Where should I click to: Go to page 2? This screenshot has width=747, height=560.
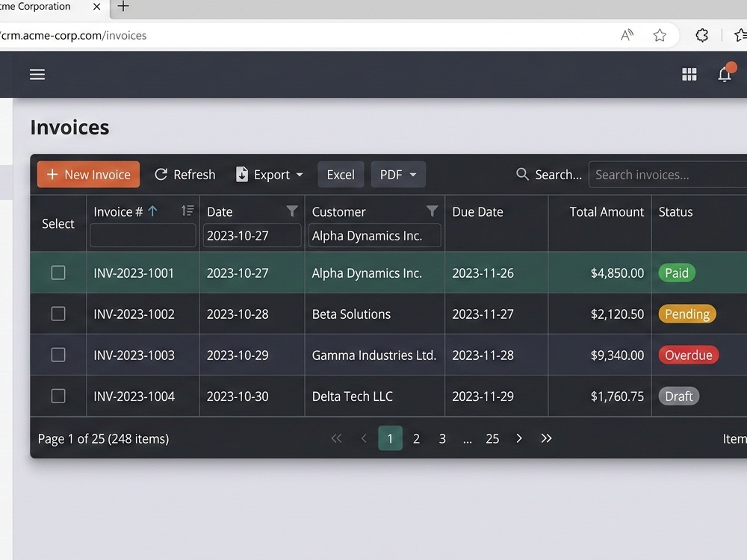coord(416,438)
